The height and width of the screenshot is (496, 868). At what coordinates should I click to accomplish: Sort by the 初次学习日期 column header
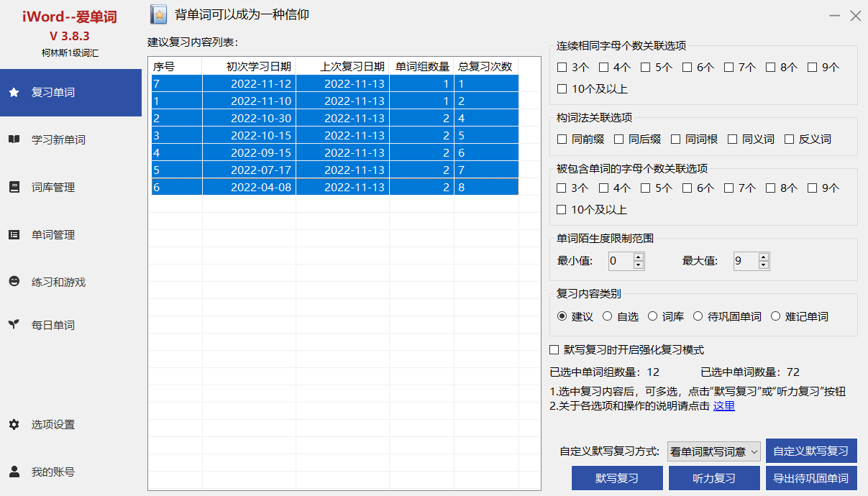(x=249, y=67)
